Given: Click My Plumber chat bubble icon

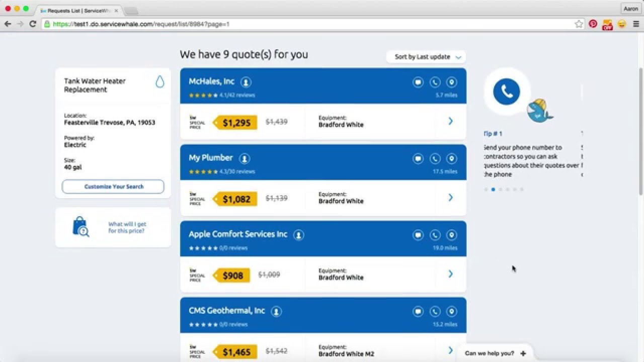Looking at the screenshot, I should tap(418, 159).
